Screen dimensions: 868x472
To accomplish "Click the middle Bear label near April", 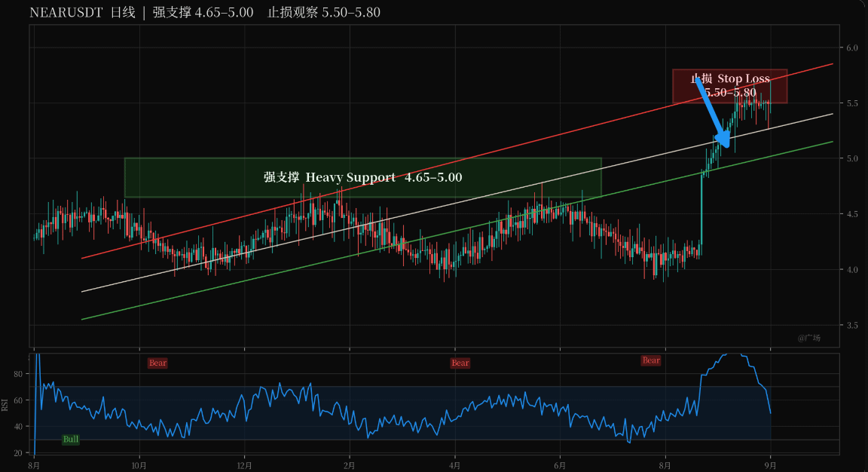I will 460,363.
